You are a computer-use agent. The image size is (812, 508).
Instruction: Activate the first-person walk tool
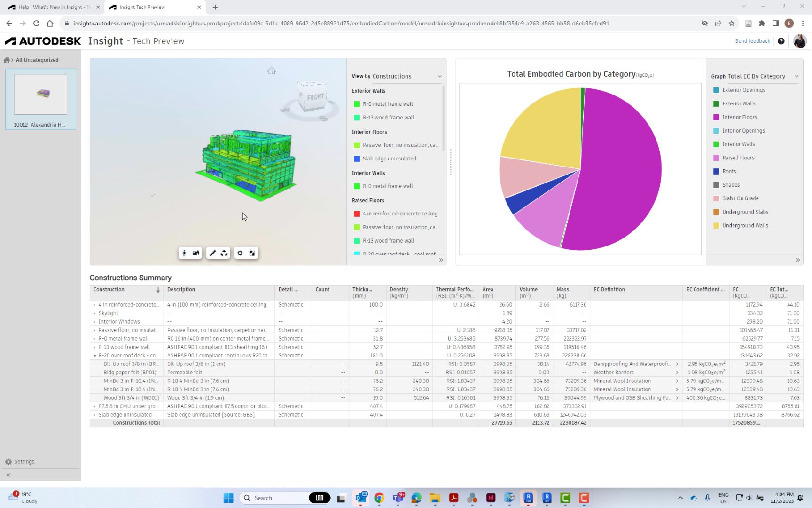[184, 253]
